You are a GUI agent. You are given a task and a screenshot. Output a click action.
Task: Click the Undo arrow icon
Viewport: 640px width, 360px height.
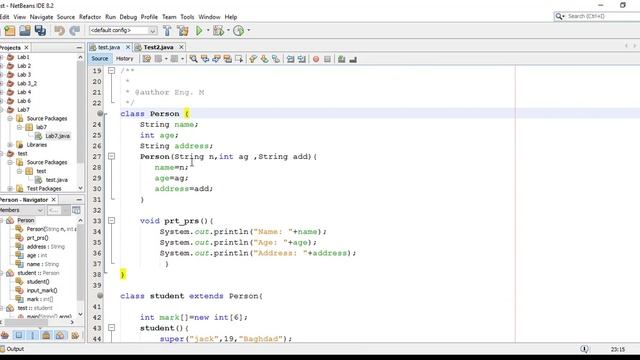coord(60,31)
